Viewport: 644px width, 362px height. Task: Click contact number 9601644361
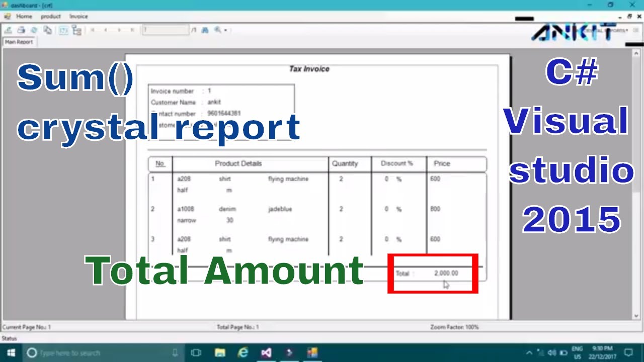coord(224,114)
